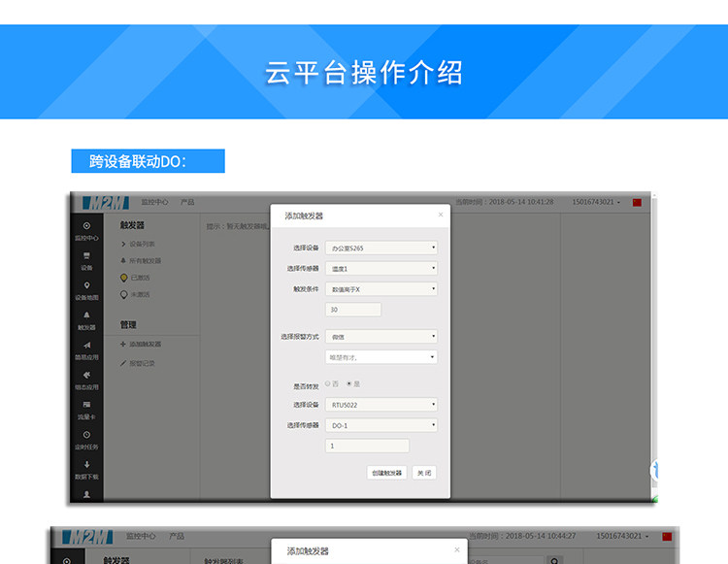Close the upper 添加触发器 dialog with X

point(441,215)
